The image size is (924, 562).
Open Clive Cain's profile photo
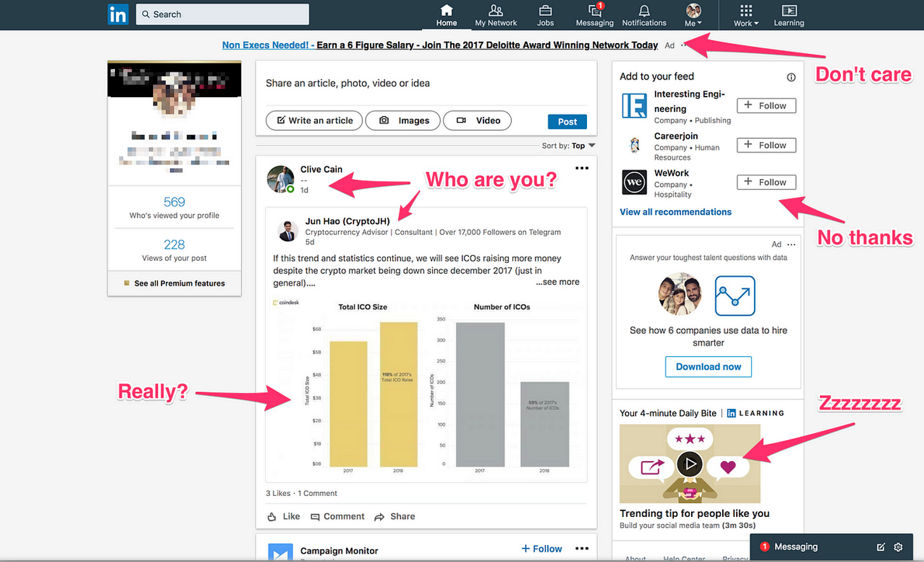tap(280, 180)
